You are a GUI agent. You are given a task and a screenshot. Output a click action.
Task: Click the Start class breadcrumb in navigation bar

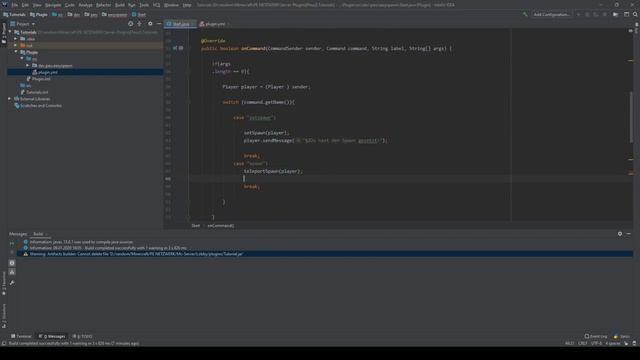tap(139, 14)
